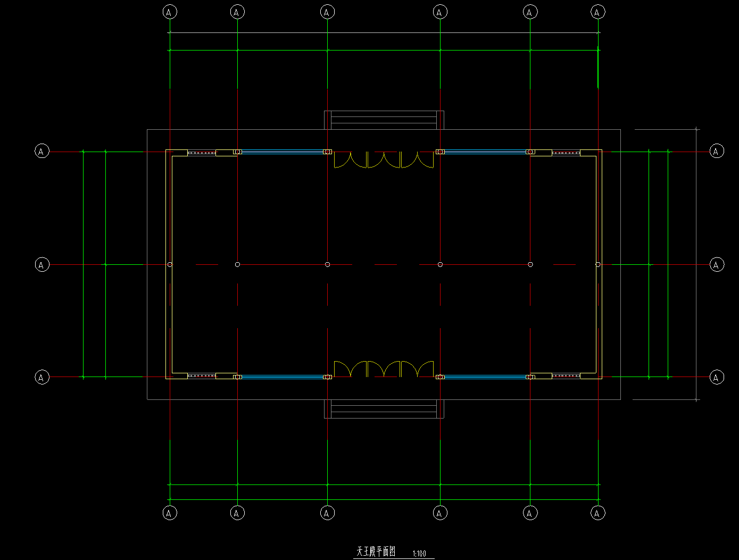
Task: Select the bottom-right grid axis bubble
Action: 597,513
